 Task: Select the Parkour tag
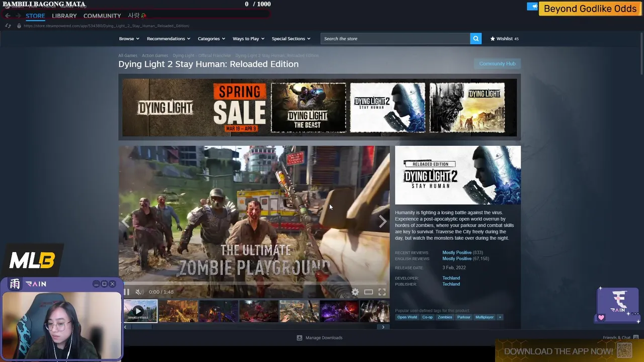[464, 317]
